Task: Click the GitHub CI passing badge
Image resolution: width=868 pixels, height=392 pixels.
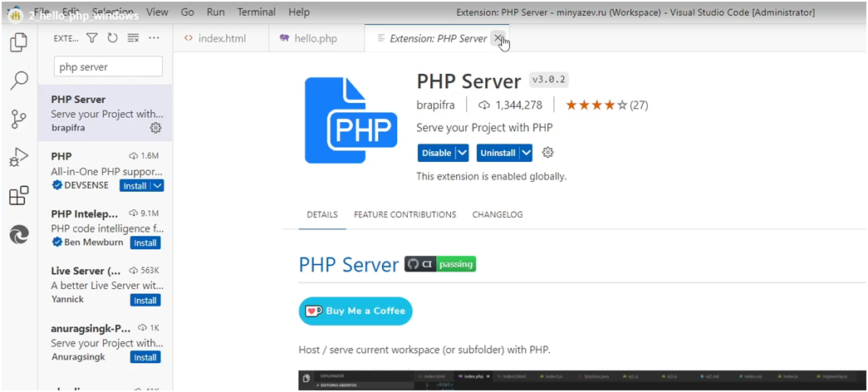Action: [440, 264]
